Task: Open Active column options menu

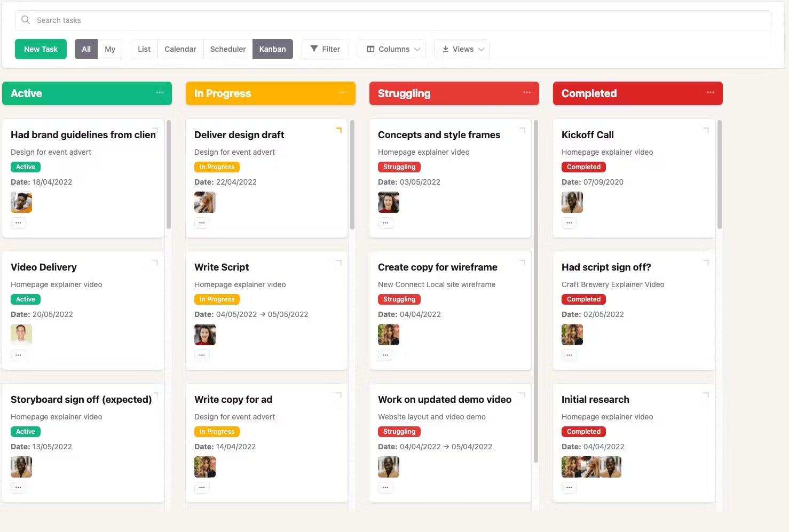Action: (x=160, y=93)
